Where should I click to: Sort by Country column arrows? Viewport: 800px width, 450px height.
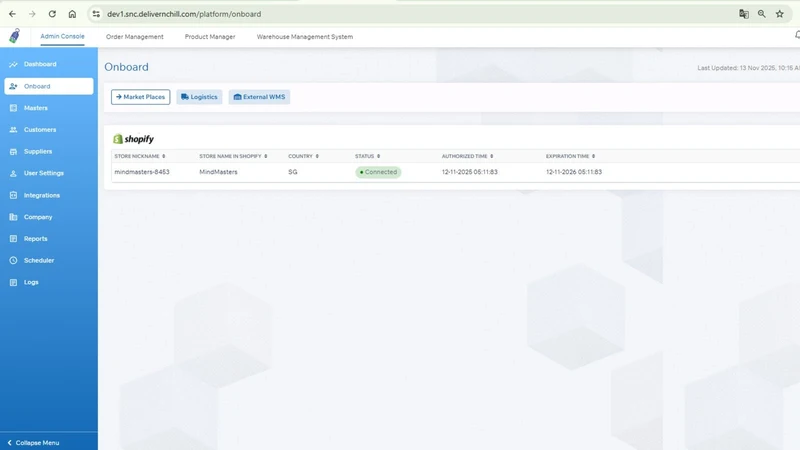point(317,156)
